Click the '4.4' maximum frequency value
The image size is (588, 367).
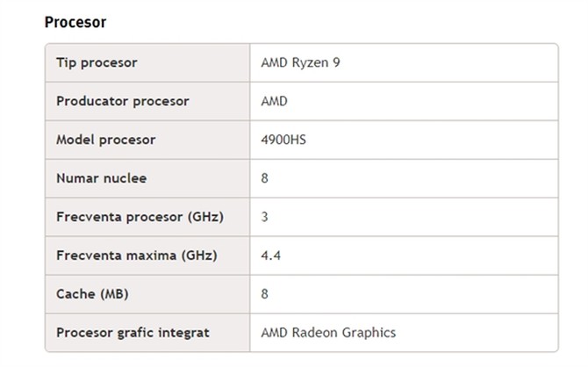click(x=270, y=255)
